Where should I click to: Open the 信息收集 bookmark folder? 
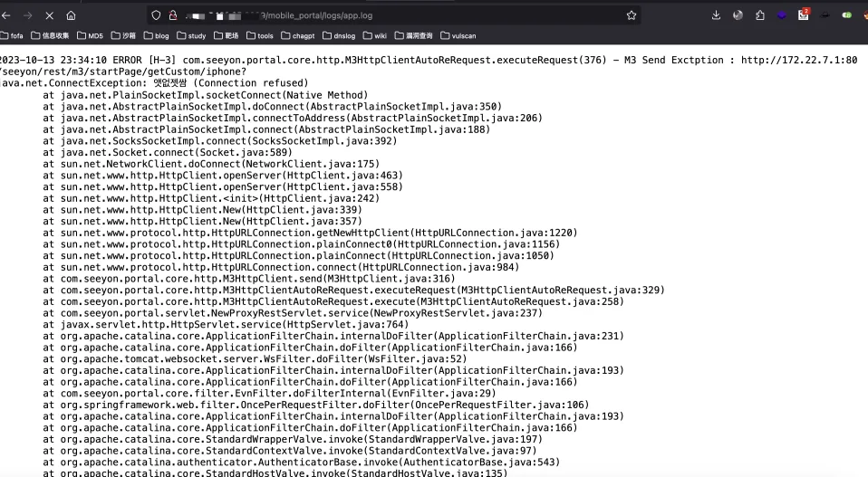point(50,36)
